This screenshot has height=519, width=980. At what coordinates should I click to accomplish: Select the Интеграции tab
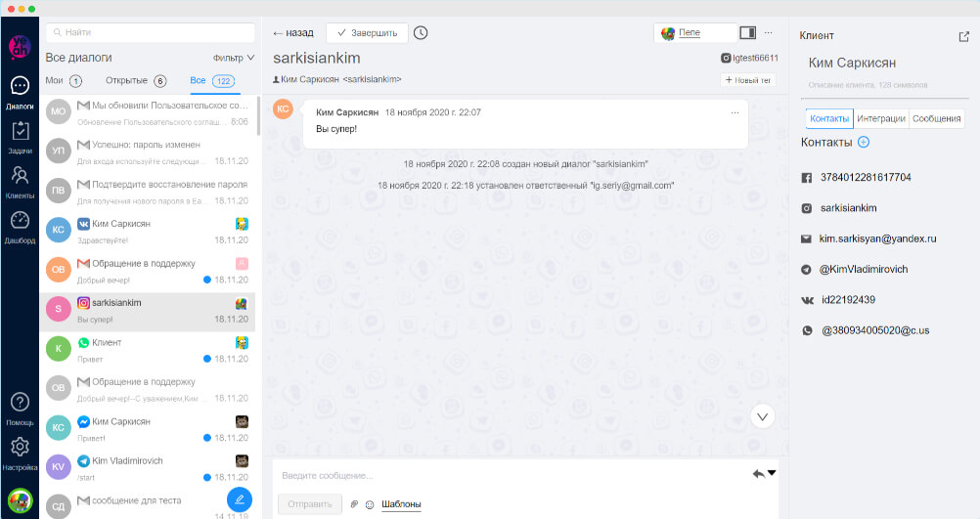[x=881, y=118]
